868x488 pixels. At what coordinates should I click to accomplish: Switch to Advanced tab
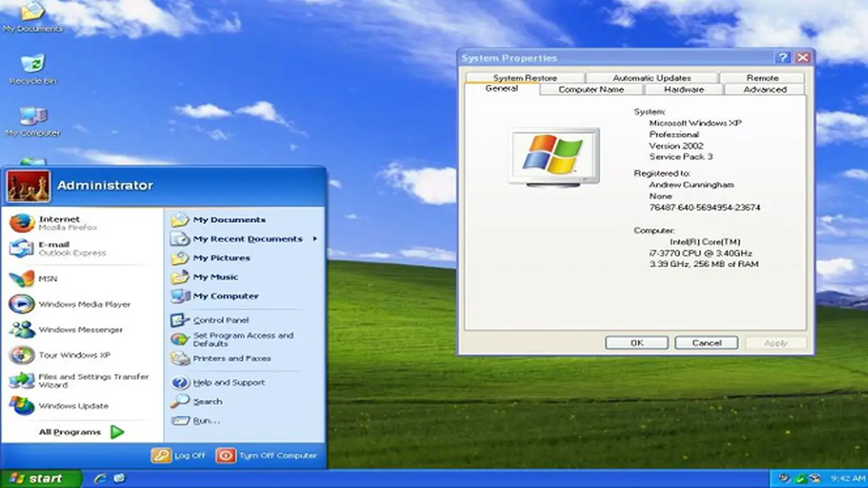tap(764, 89)
